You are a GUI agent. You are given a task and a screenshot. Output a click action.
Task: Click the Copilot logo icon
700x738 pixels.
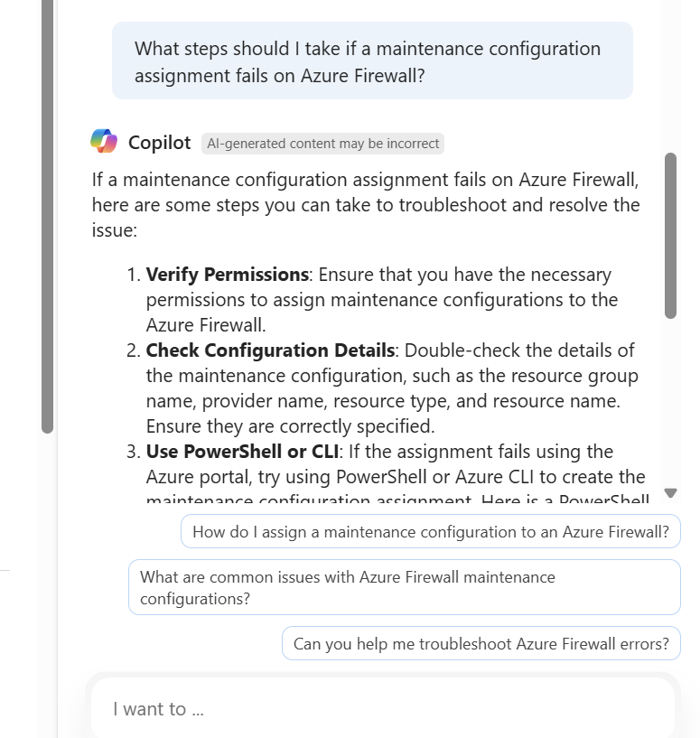[104, 142]
